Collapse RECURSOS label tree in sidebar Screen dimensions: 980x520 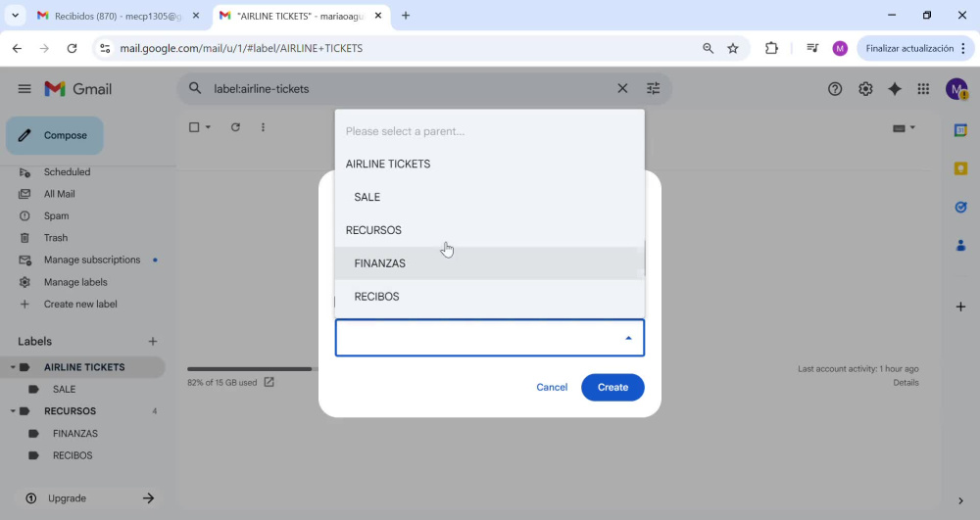pyautogui.click(x=13, y=411)
